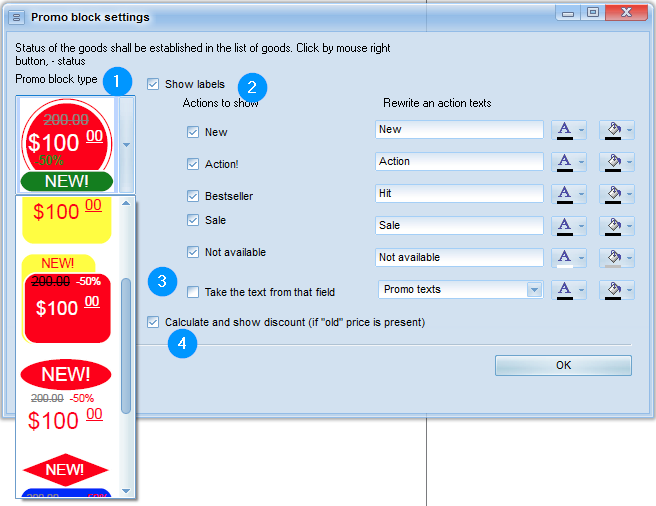Expand font color arrow for Action row

(581, 162)
